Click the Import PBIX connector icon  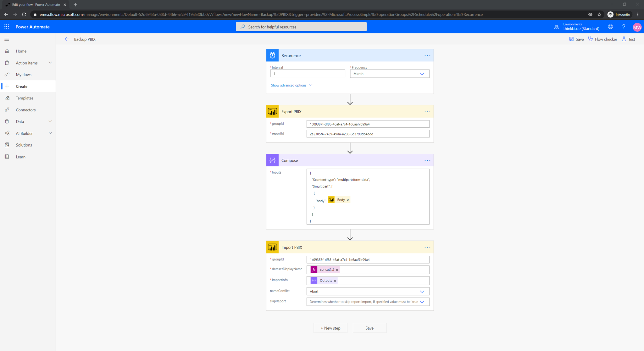click(x=272, y=247)
